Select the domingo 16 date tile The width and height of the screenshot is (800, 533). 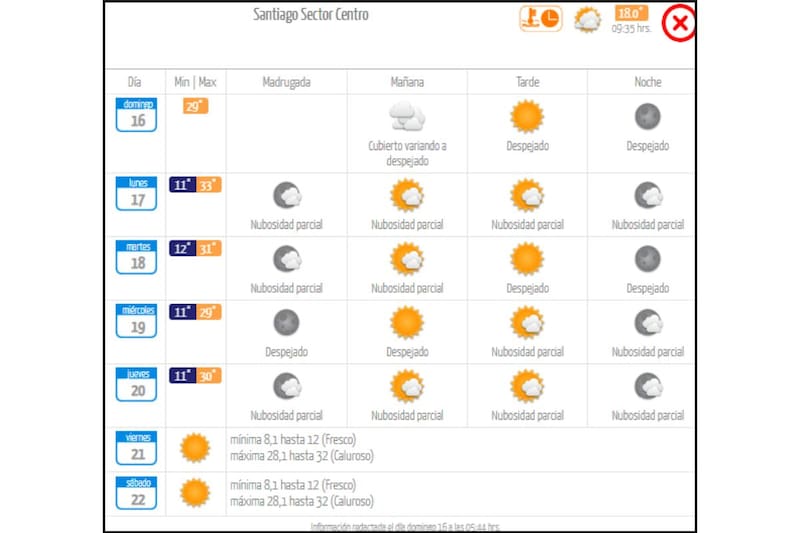pos(137,115)
